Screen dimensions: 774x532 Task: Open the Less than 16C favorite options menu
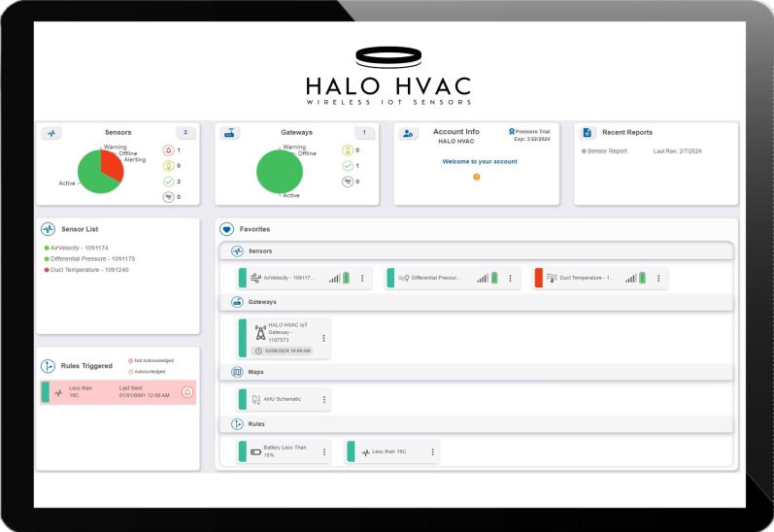(432, 452)
